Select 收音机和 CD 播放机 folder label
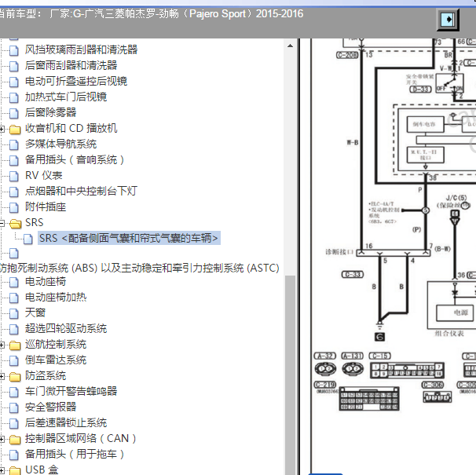The width and height of the screenshot is (476, 475). 71,129
